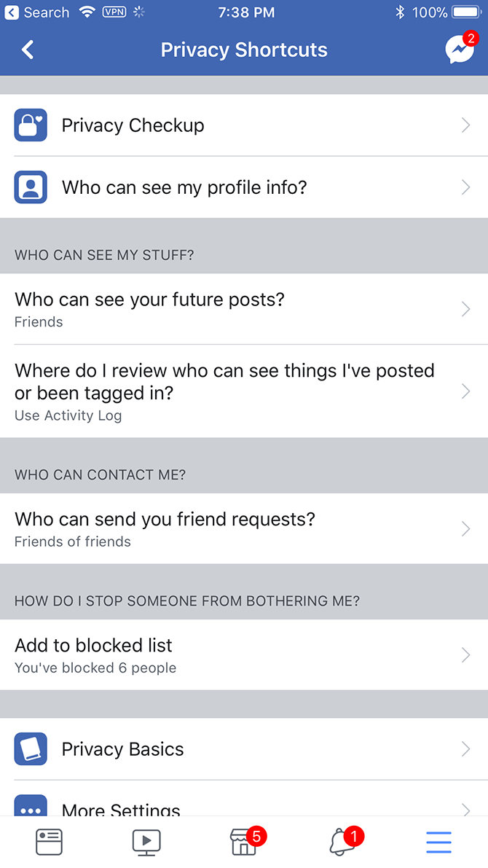Tap the profile info person icon
This screenshot has height=868, width=488.
point(31,187)
